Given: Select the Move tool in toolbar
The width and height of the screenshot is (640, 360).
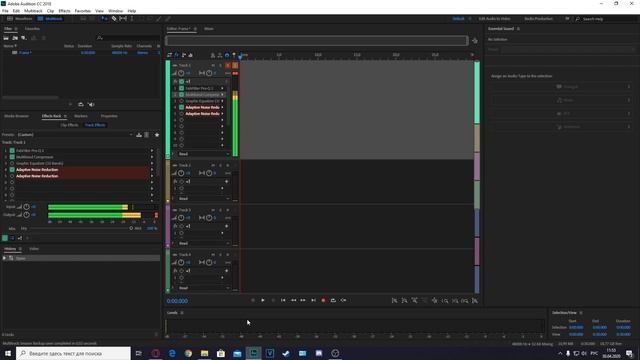Looking at the screenshot, I should [x=104, y=19].
